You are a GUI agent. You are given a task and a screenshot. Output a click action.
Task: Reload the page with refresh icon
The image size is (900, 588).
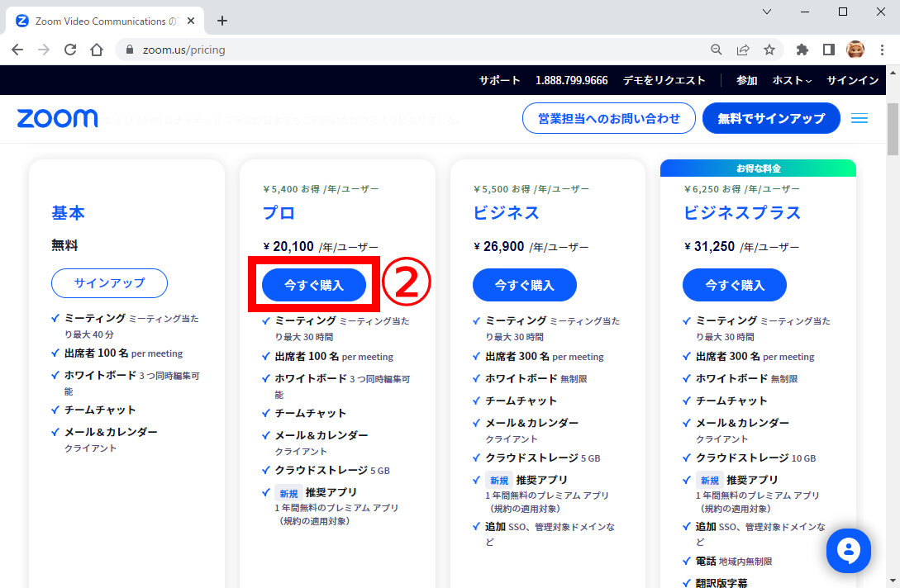(x=70, y=50)
